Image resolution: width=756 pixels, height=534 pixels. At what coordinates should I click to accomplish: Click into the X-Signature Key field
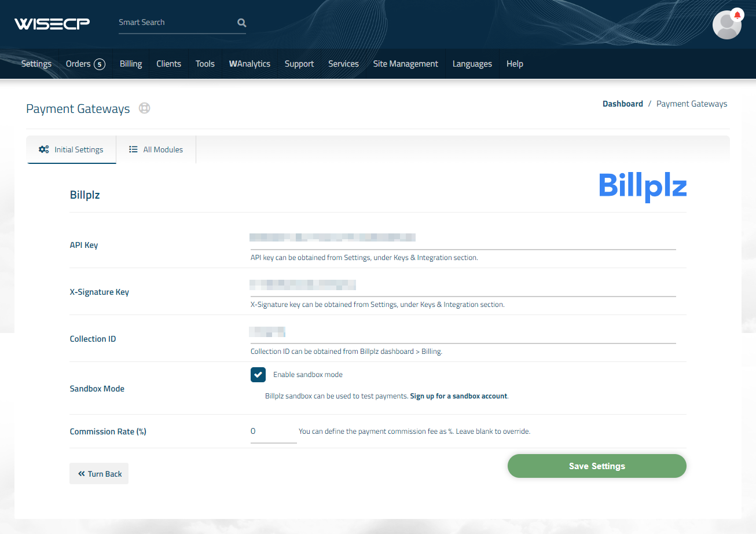tap(463, 285)
